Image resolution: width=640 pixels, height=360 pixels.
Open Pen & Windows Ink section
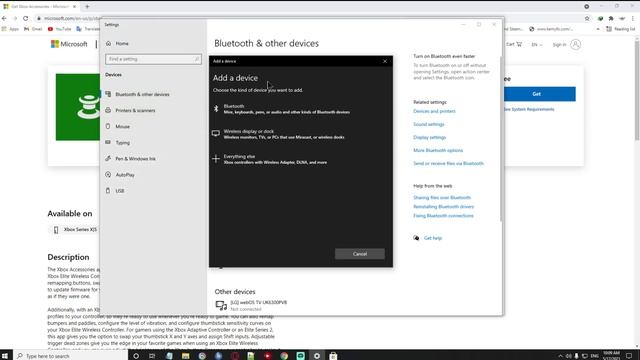[135, 159]
